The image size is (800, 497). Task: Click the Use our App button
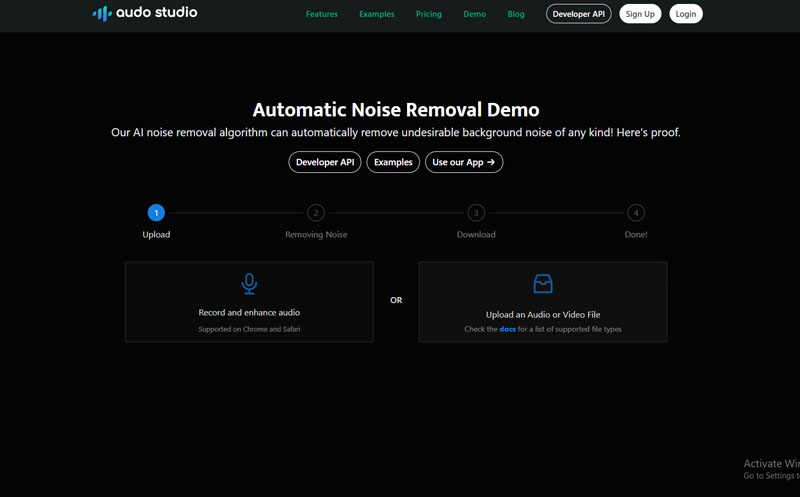click(464, 162)
